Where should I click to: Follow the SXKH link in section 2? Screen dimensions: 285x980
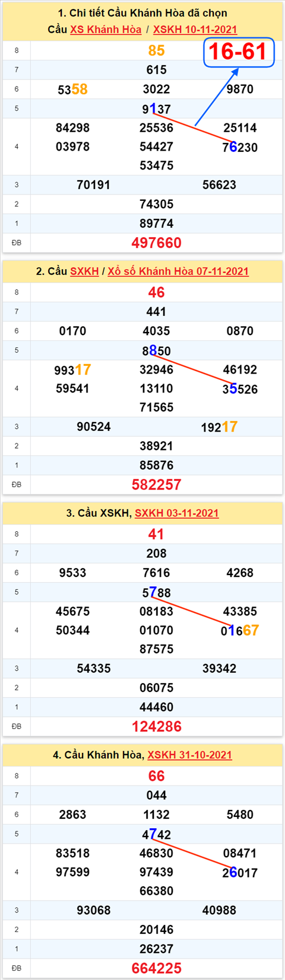(x=84, y=272)
